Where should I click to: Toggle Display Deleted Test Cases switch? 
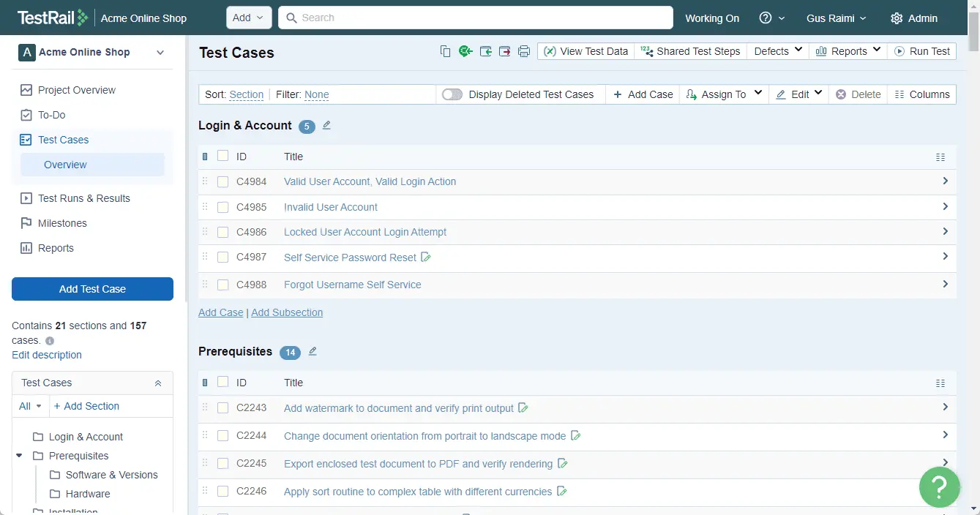click(x=452, y=94)
